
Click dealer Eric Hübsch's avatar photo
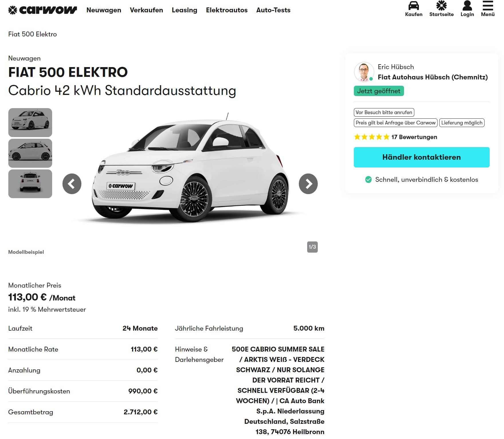(x=364, y=72)
